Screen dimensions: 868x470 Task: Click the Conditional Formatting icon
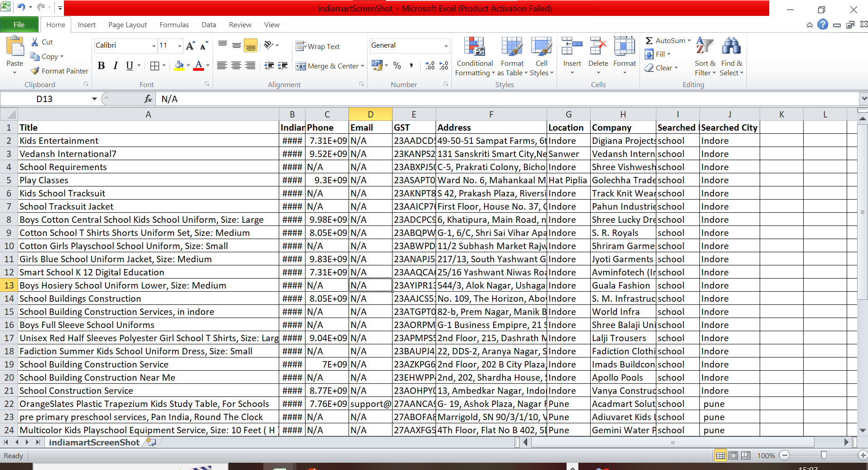[x=474, y=47]
